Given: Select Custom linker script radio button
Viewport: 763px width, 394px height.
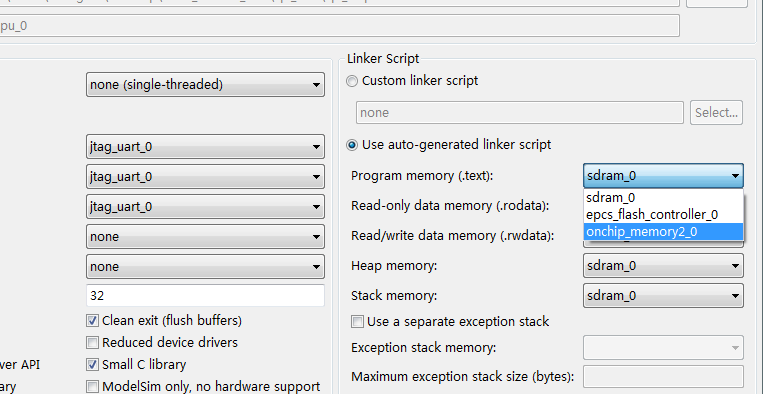Looking at the screenshot, I should (352, 81).
